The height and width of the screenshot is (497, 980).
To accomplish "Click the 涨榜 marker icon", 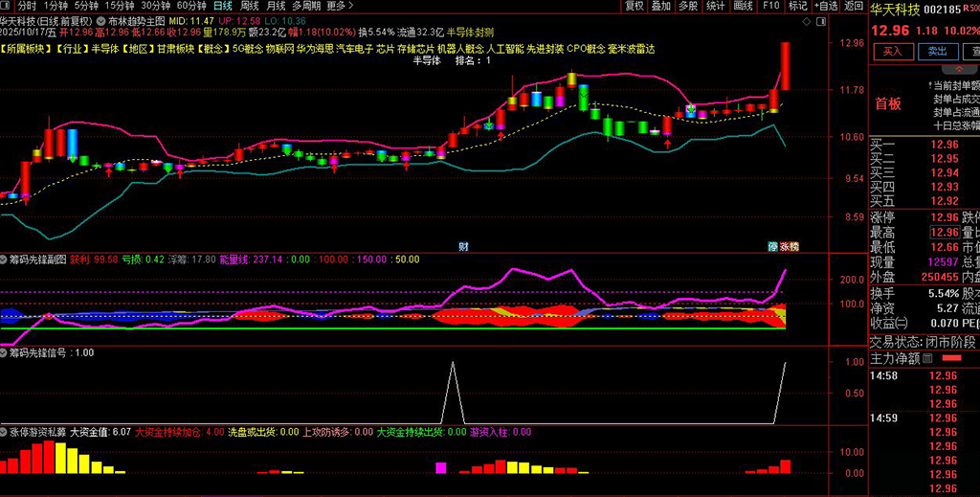I will (790, 246).
